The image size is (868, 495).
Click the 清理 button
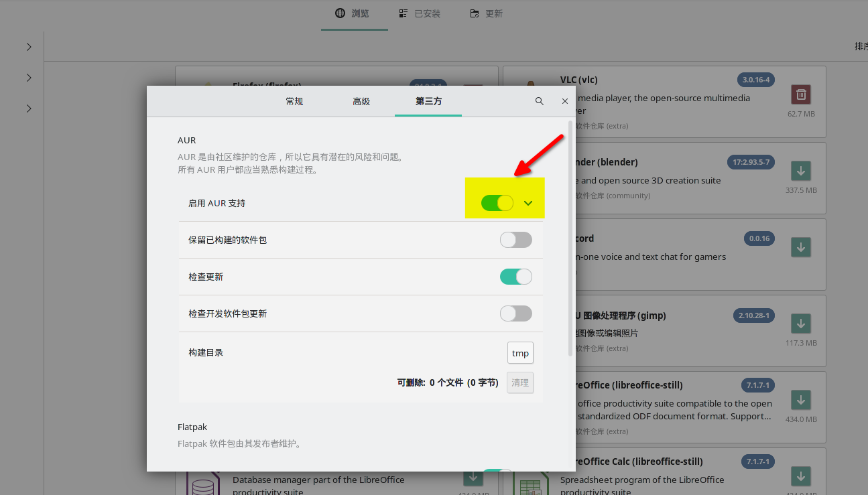[520, 382]
